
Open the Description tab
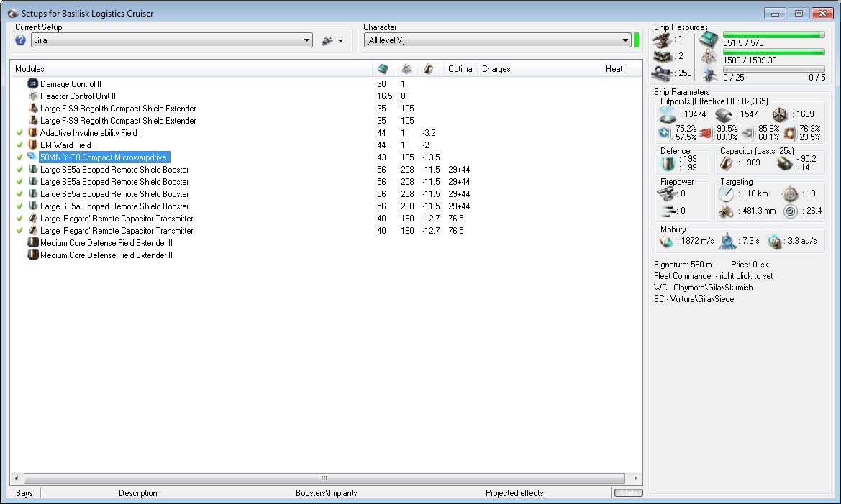[138, 492]
